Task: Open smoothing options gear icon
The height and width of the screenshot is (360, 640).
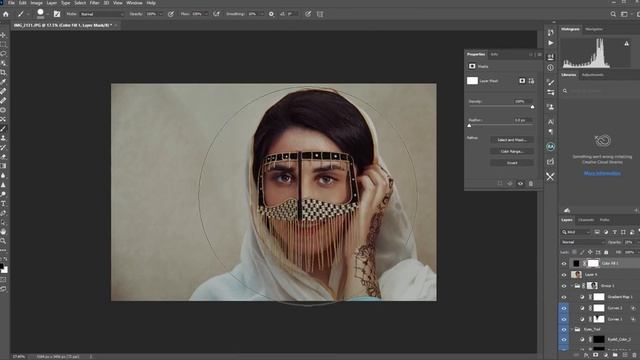Action: (271, 14)
